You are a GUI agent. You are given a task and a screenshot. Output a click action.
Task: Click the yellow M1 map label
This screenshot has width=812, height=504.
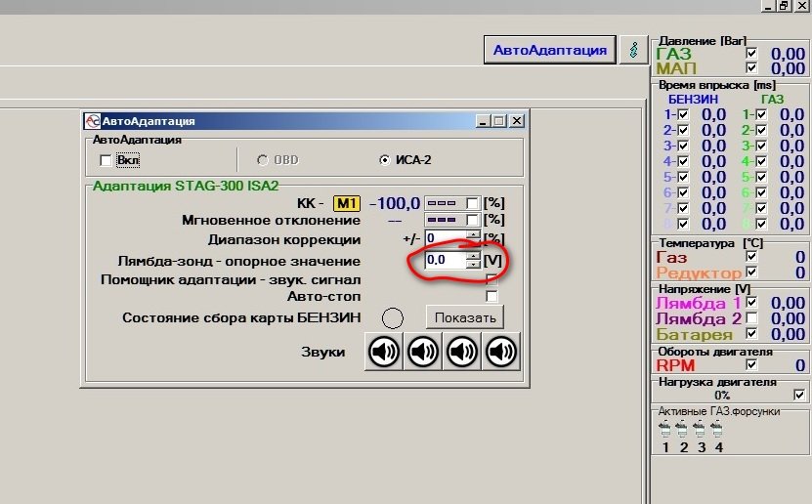pos(347,203)
